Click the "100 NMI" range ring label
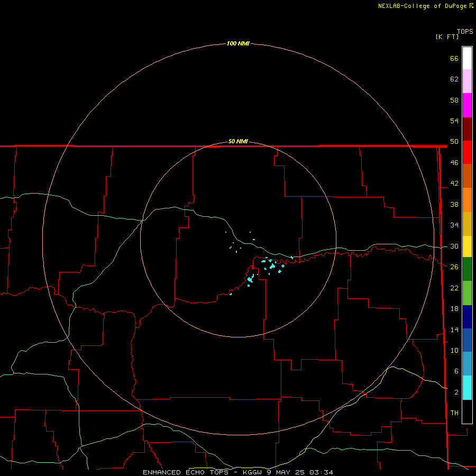 pyautogui.click(x=238, y=44)
